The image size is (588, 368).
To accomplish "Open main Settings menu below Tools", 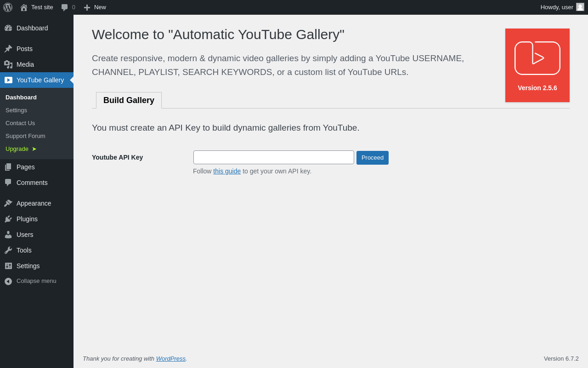I will tap(37, 266).
